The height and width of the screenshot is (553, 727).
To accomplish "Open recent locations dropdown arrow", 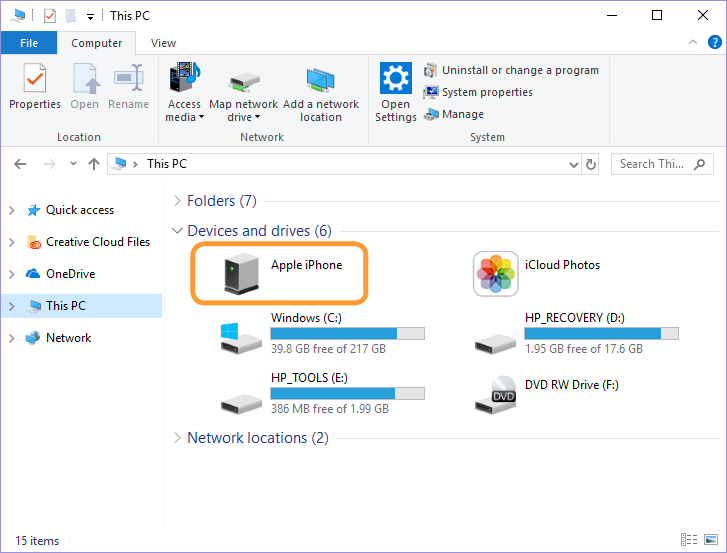I will [x=73, y=164].
